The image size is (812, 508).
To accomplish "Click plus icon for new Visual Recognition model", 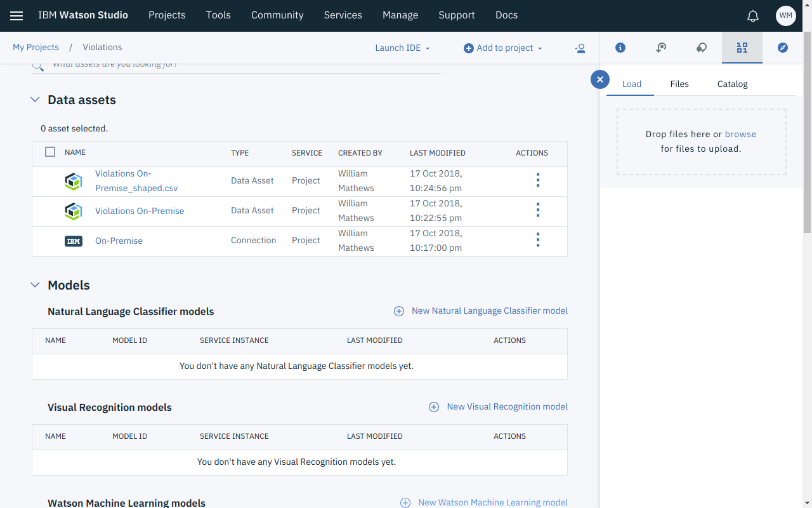I will coord(434,407).
